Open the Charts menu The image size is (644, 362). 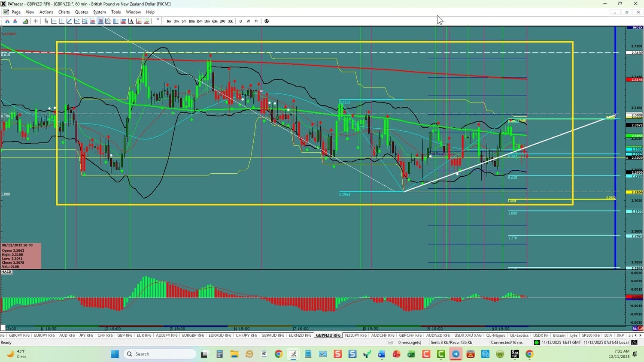(64, 12)
